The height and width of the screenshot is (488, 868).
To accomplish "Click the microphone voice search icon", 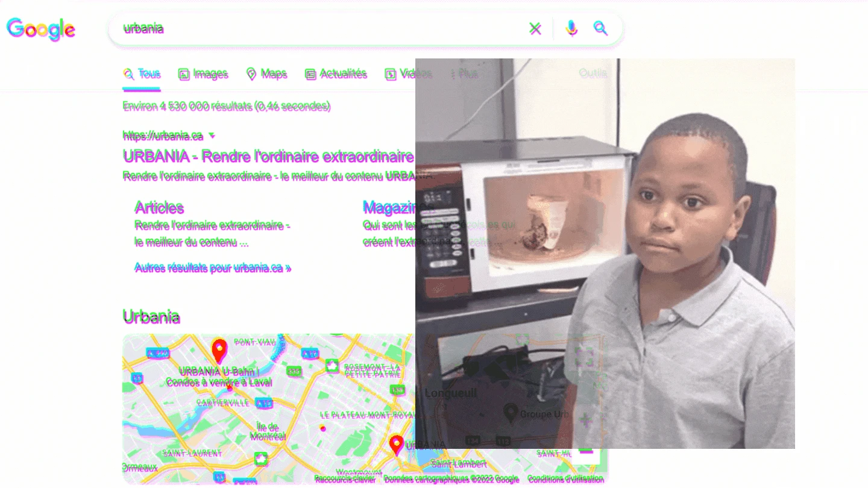I will 571,28.
